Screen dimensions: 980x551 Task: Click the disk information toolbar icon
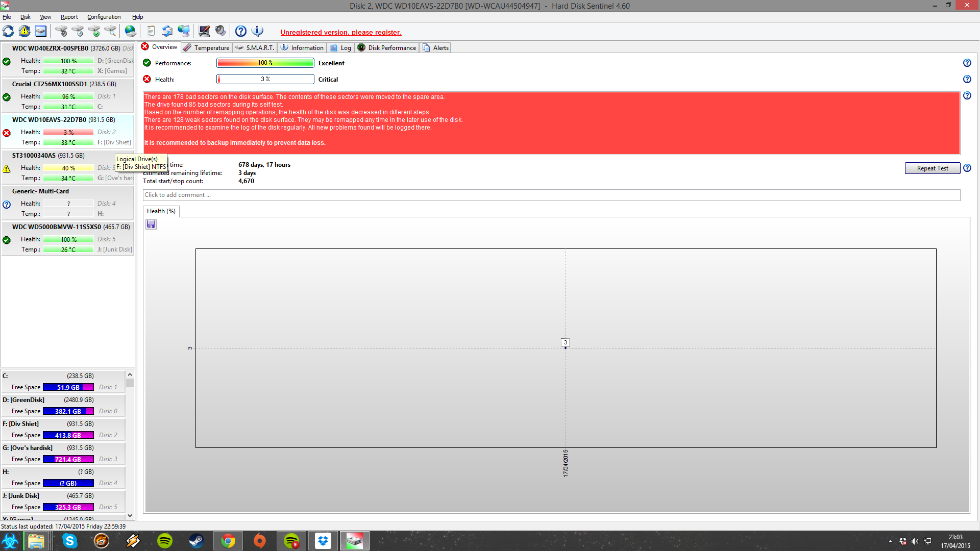[41, 31]
